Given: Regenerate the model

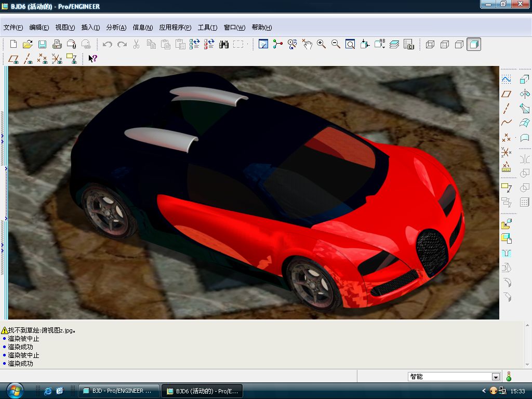Looking at the screenshot, I should (x=194, y=44).
